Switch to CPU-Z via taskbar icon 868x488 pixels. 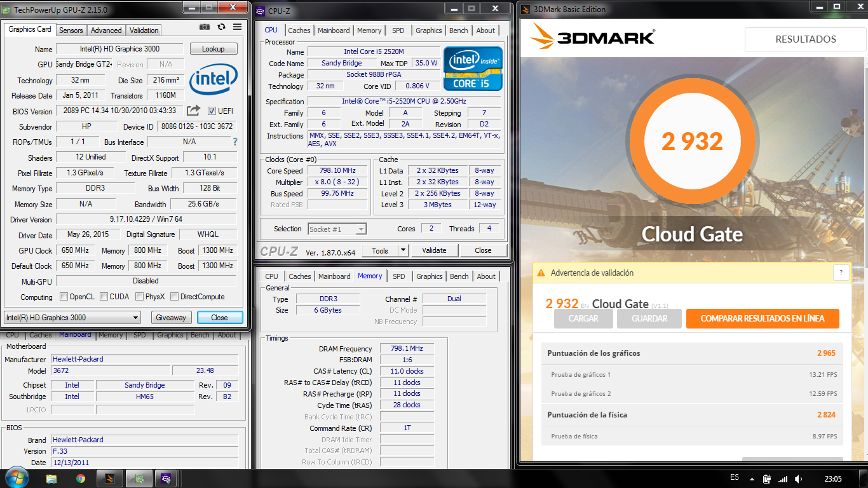tap(167, 478)
